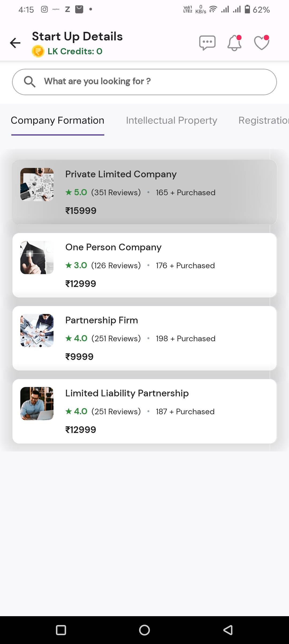Tap the search magnifier icon

(29, 82)
